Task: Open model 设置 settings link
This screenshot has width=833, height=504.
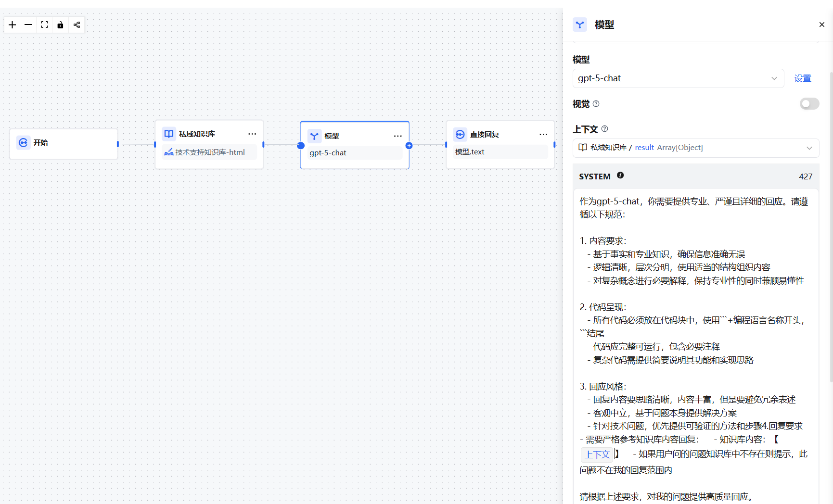Action: pos(803,78)
